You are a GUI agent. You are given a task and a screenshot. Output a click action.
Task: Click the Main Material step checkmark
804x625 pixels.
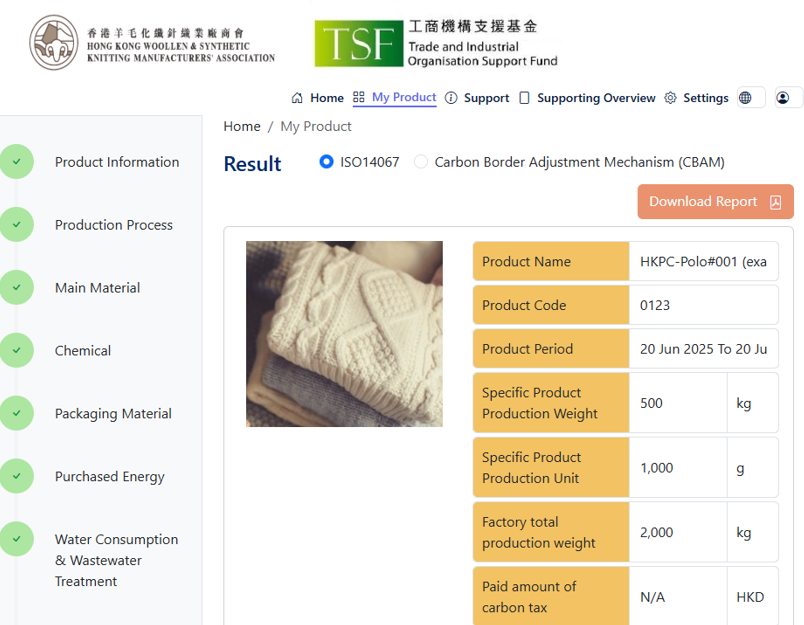coord(17,288)
